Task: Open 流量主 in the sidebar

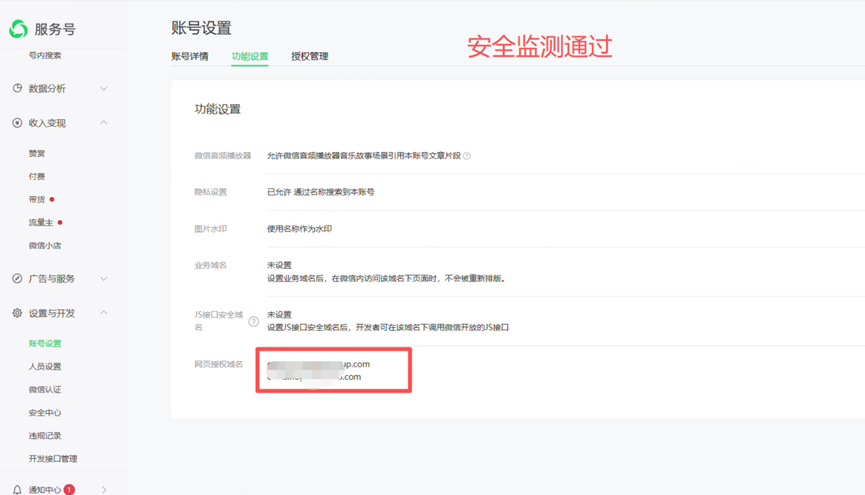Action: click(x=41, y=223)
